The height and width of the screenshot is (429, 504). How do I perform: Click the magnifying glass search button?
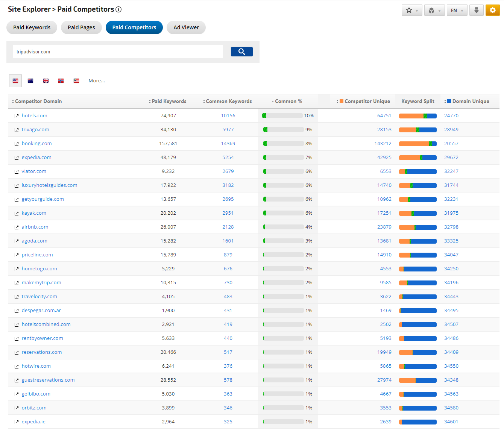click(241, 52)
